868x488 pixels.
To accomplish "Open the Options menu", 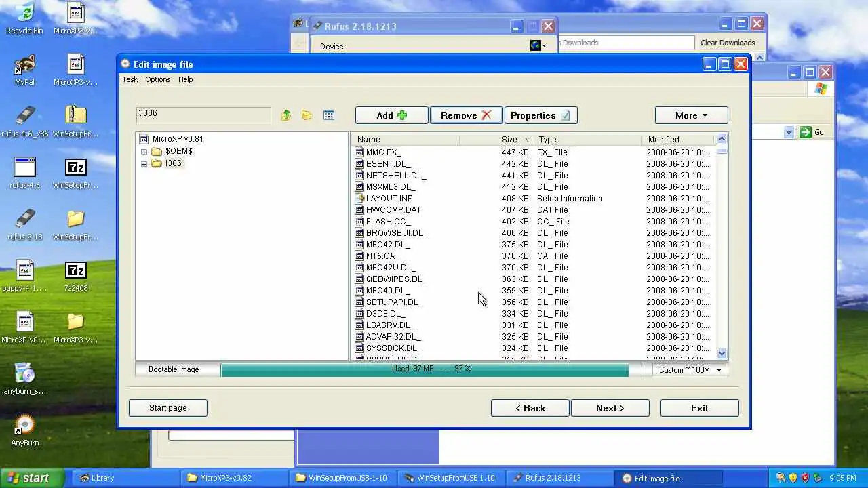I will point(158,79).
